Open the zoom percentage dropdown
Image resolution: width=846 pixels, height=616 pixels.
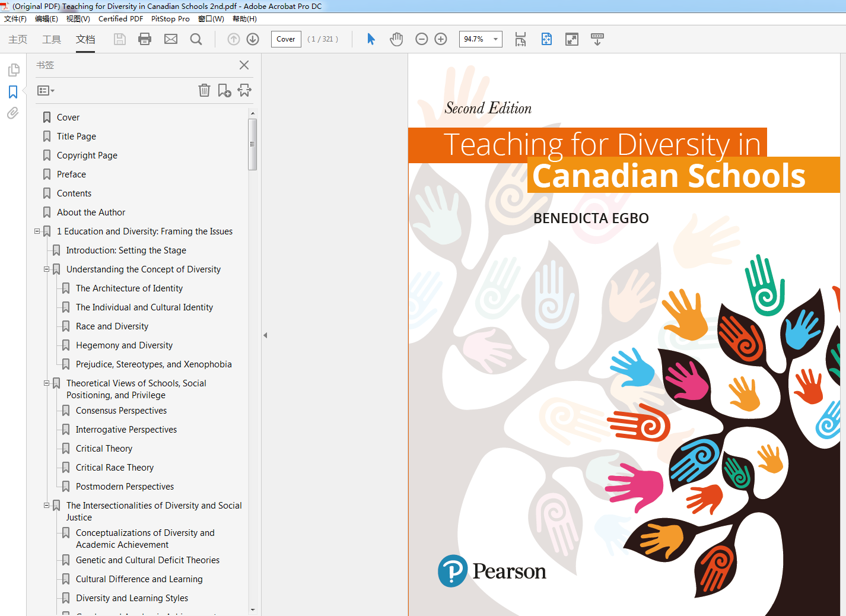[x=495, y=39]
